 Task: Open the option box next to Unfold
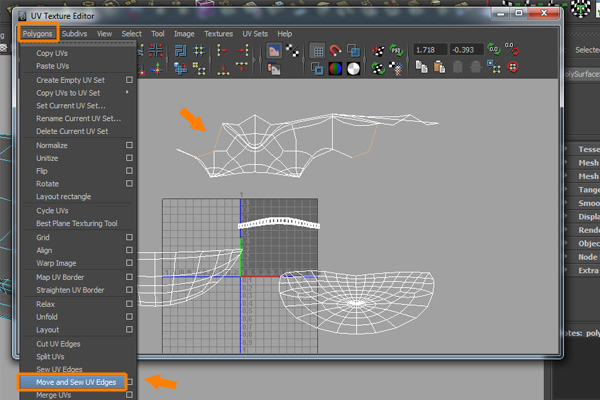pos(129,316)
